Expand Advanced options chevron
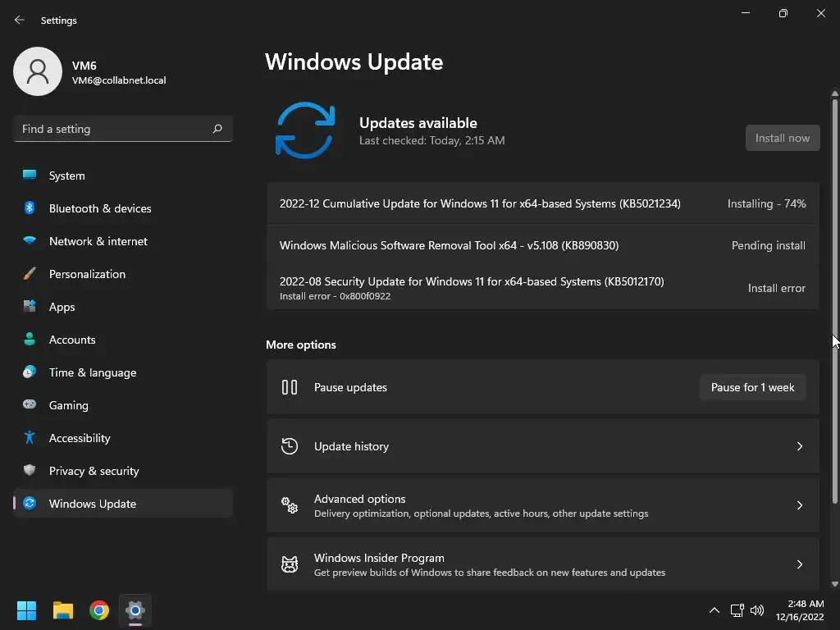The width and height of the screenshot is (840, 630). pyautogui.click(x=799, y=505)
